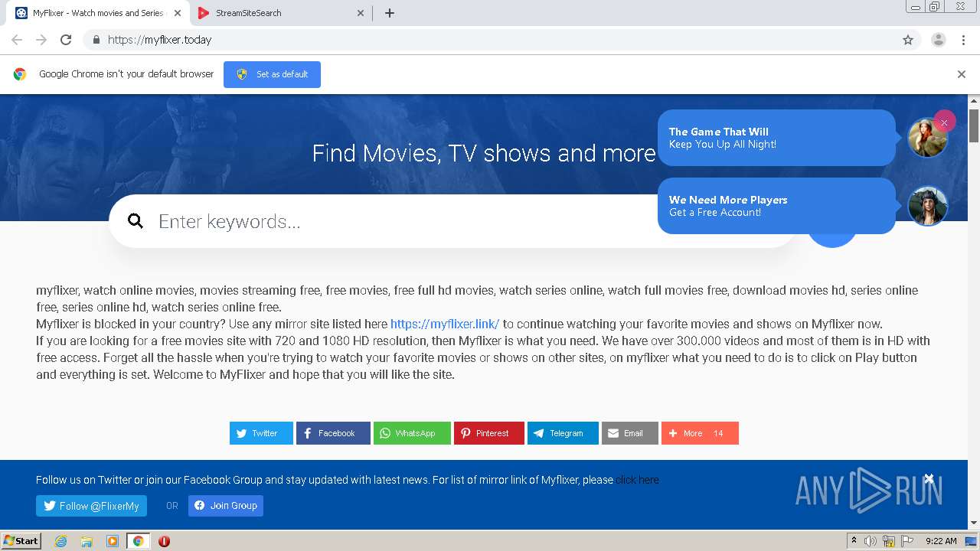Follow @FlixerMy on Twitter
The height and width of the screenshot is (551, 980).
91,506
